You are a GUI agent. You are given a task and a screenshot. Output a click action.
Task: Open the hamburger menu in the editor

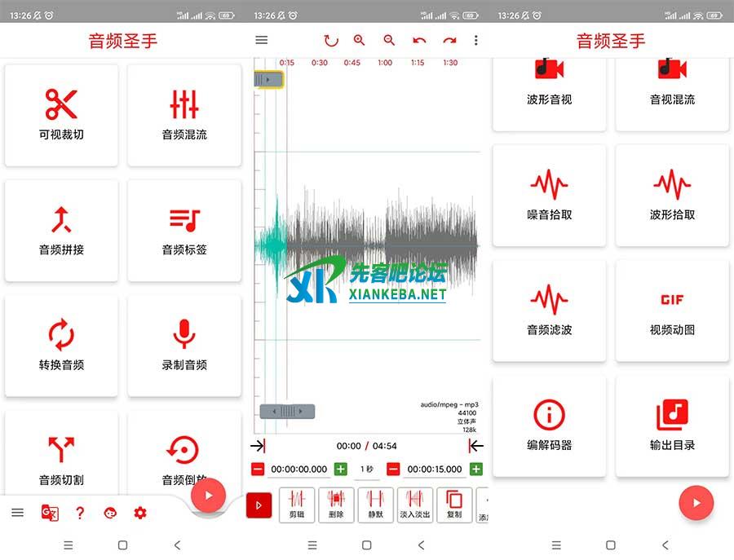click(x=261, y=40)
